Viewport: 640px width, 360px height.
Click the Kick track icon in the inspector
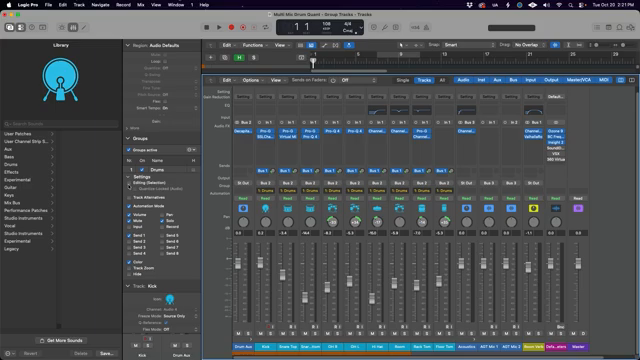click(x=170, y=299)
